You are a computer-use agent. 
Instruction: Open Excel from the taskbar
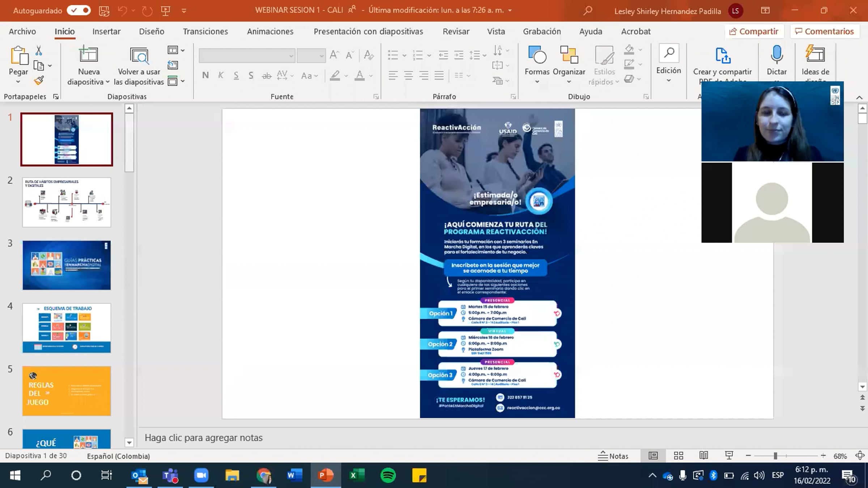click(357, 475)
